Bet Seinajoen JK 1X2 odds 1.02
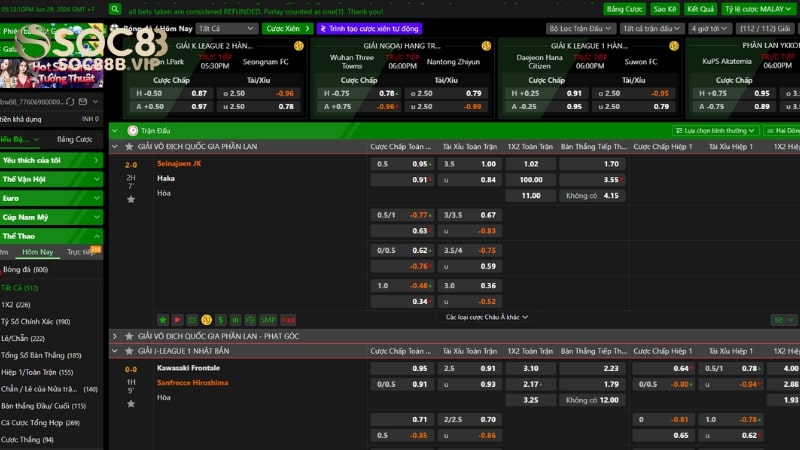The height and width of the screenshot is (450, 800). click(531, 164)
